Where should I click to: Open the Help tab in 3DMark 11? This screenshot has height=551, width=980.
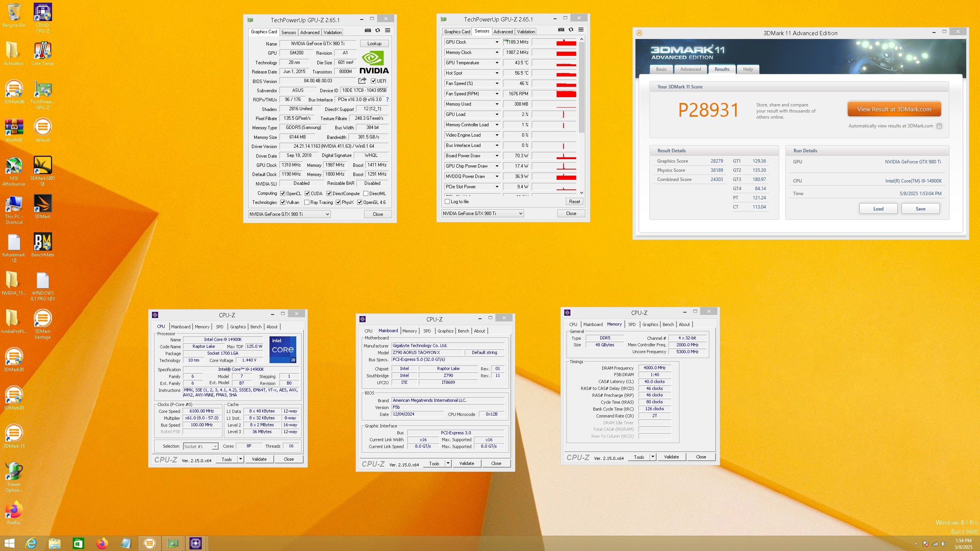point(748,69)
